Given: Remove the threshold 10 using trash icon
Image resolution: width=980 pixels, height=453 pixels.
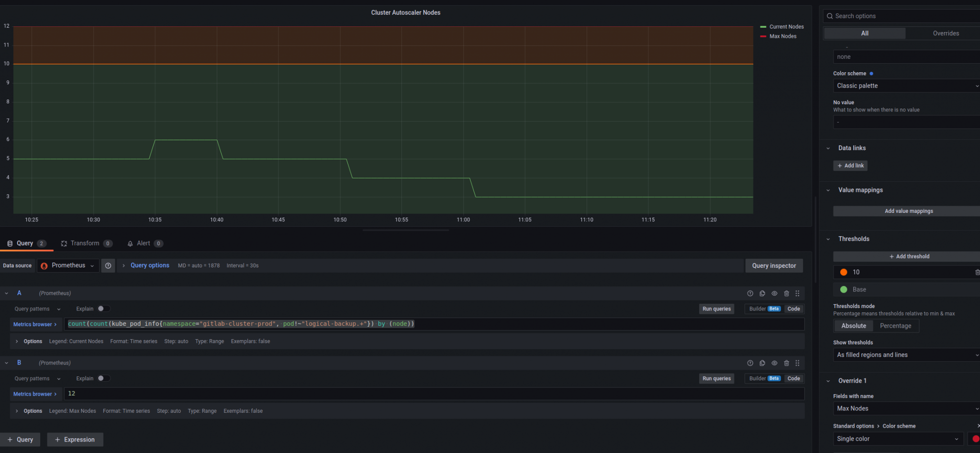Looking at the screenshot, I should click(x=977, y=272).
